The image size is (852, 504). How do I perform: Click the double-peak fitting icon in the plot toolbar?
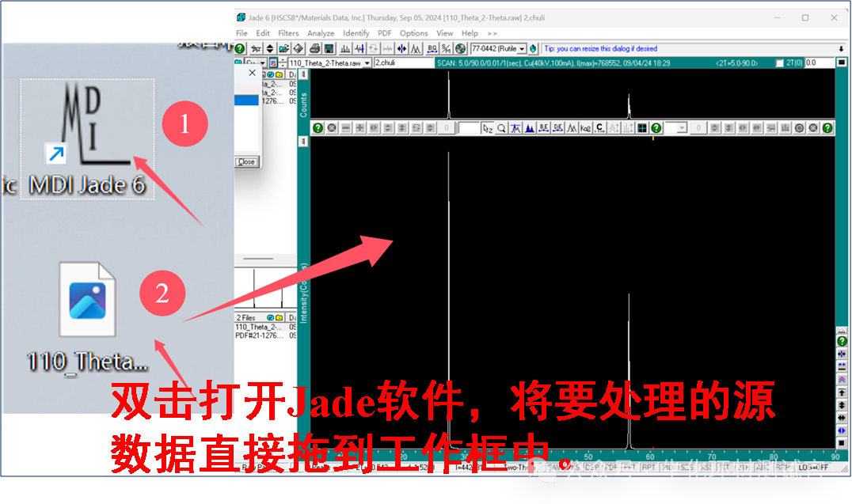[572, 128]
